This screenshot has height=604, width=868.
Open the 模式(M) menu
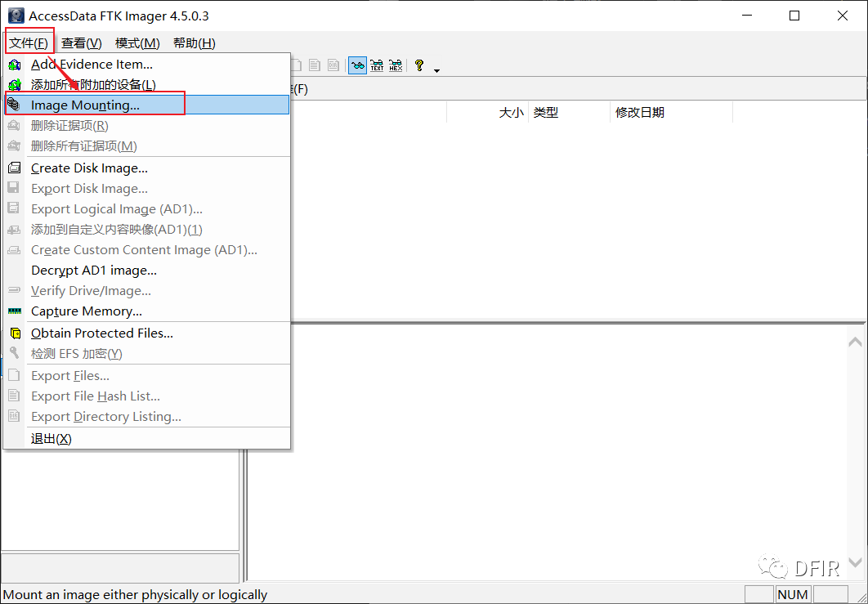click(137, 43)
